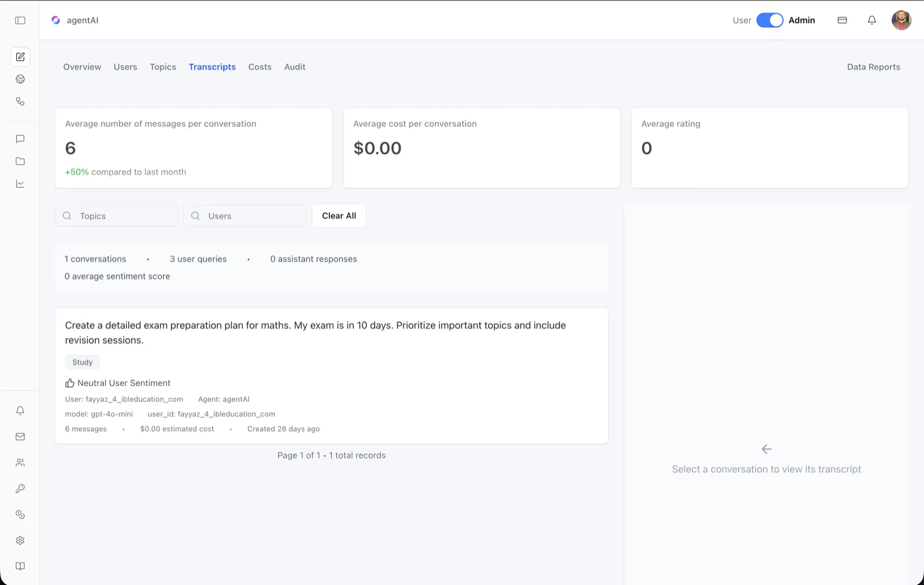Open the exam preparation plan conversation
The image size is (924, 585).
[x=331, y=375]
